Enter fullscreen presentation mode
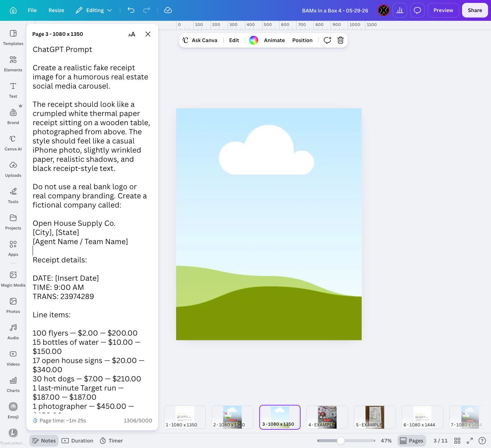 [x=470, y=441]
